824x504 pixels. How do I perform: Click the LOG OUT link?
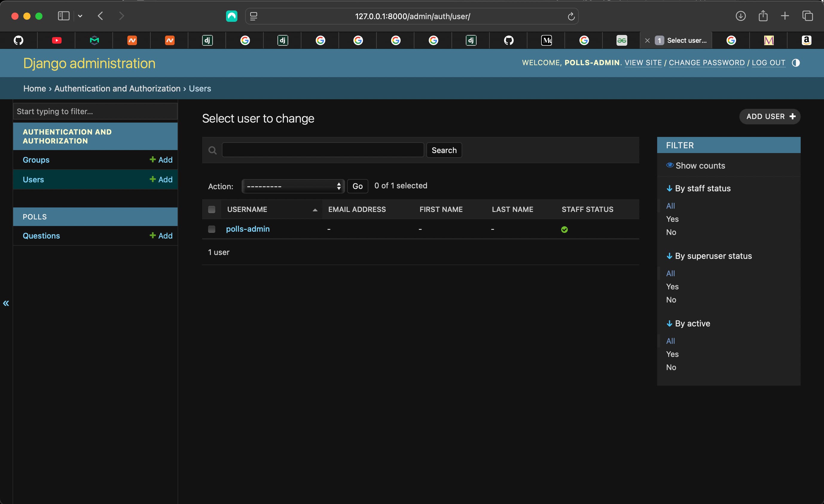pos(768,63)
